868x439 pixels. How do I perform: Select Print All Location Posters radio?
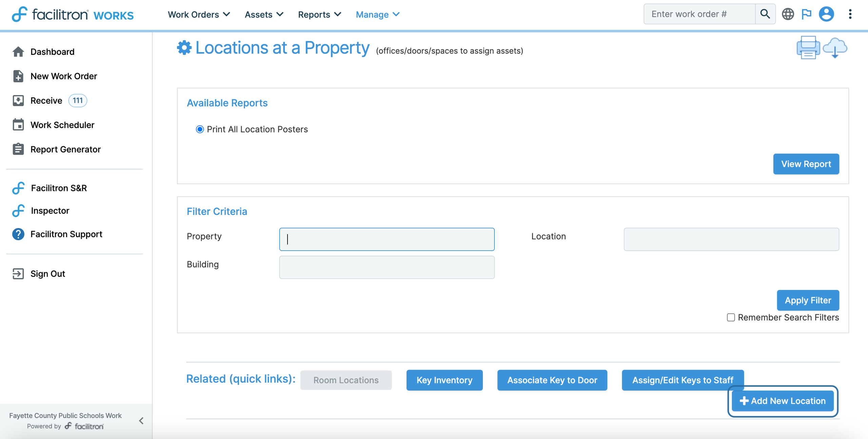point(200,129)
